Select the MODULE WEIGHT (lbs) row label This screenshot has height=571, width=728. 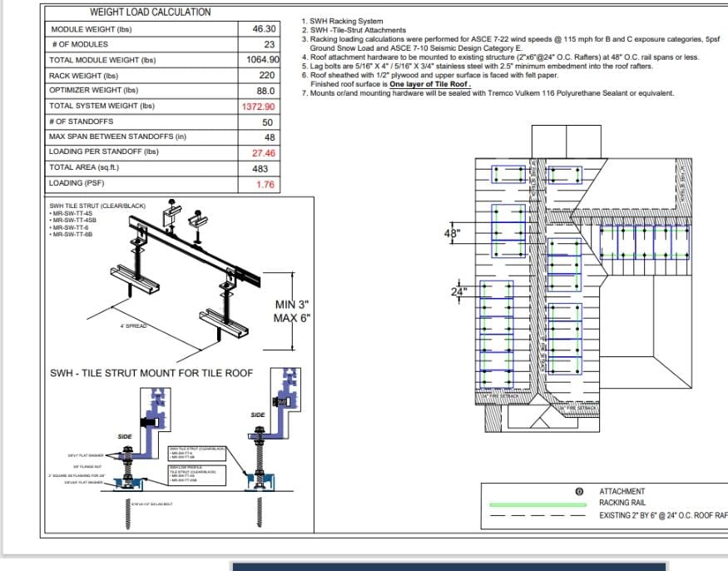[92, 29]
